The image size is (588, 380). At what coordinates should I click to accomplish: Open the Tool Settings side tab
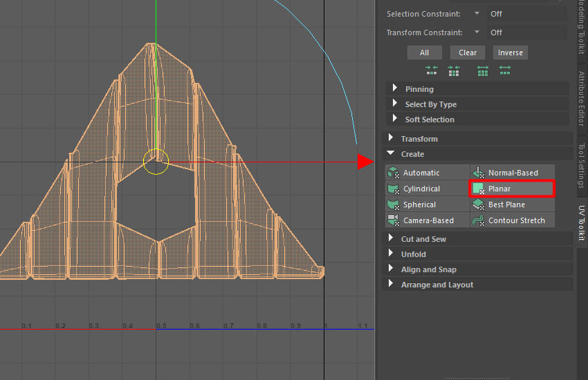(x=581, y=166)
